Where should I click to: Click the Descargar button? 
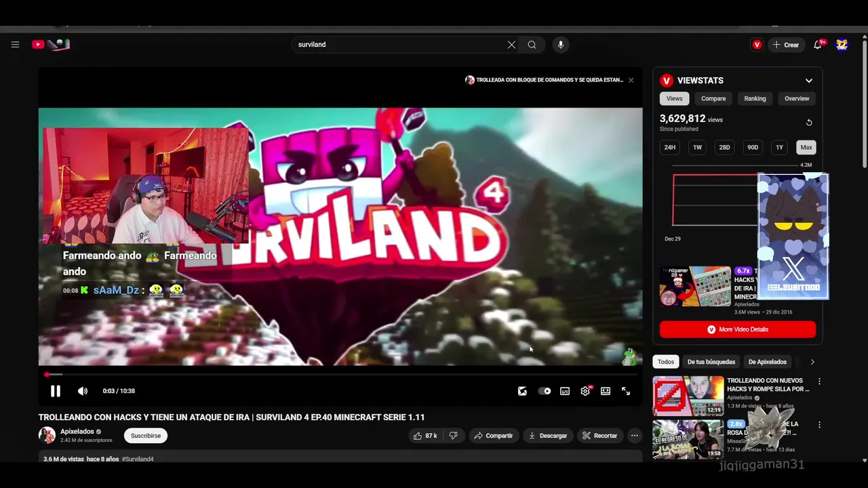(x=548, y=436)
